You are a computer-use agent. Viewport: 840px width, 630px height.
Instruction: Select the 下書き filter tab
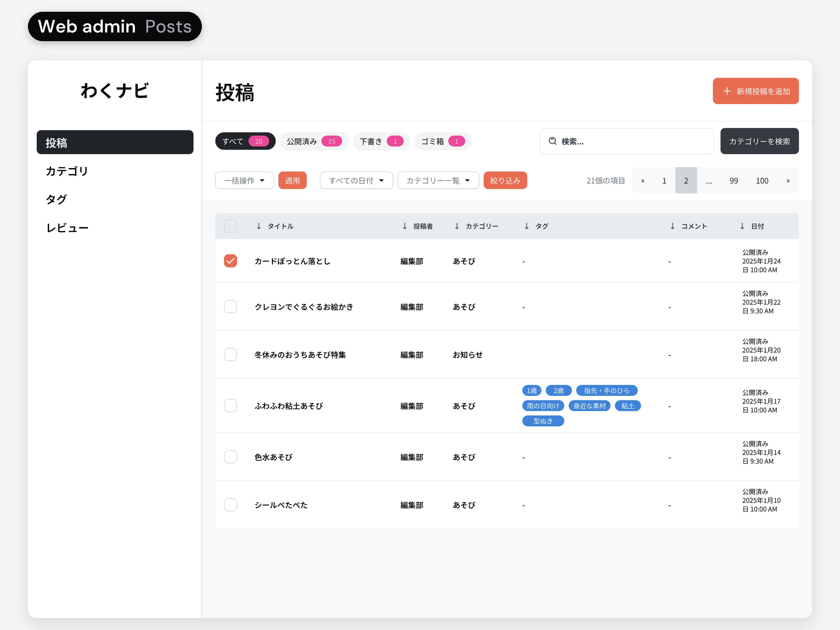(381, 141)
